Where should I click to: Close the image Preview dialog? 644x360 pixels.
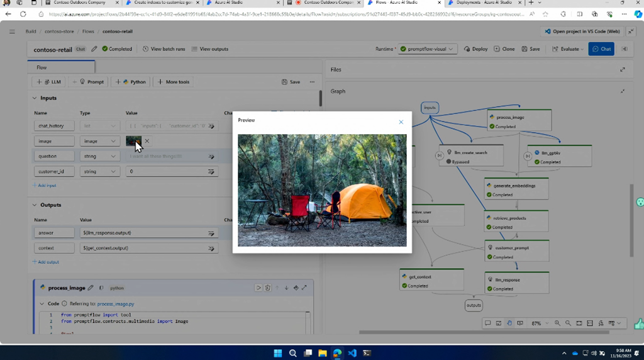[x=401, y=122]
